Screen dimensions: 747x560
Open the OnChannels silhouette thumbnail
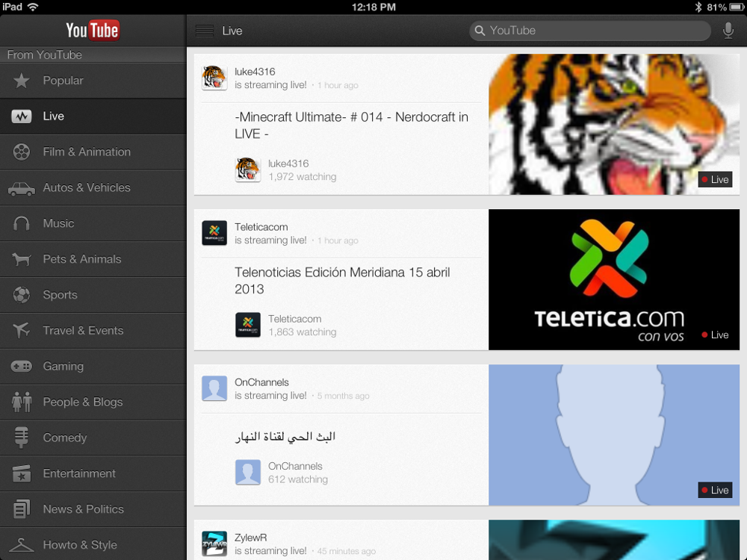pos(614,435)
